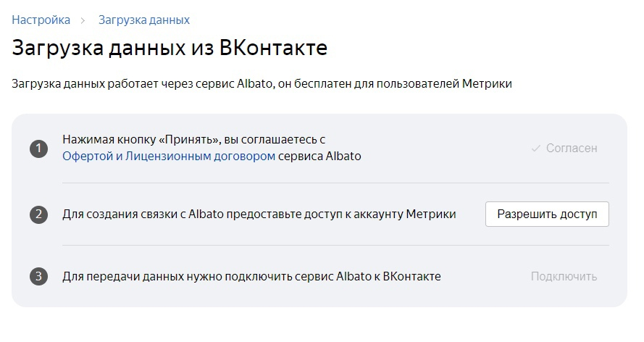Click the step 3 ВКонтакте connection description

(x=251, y=276)
